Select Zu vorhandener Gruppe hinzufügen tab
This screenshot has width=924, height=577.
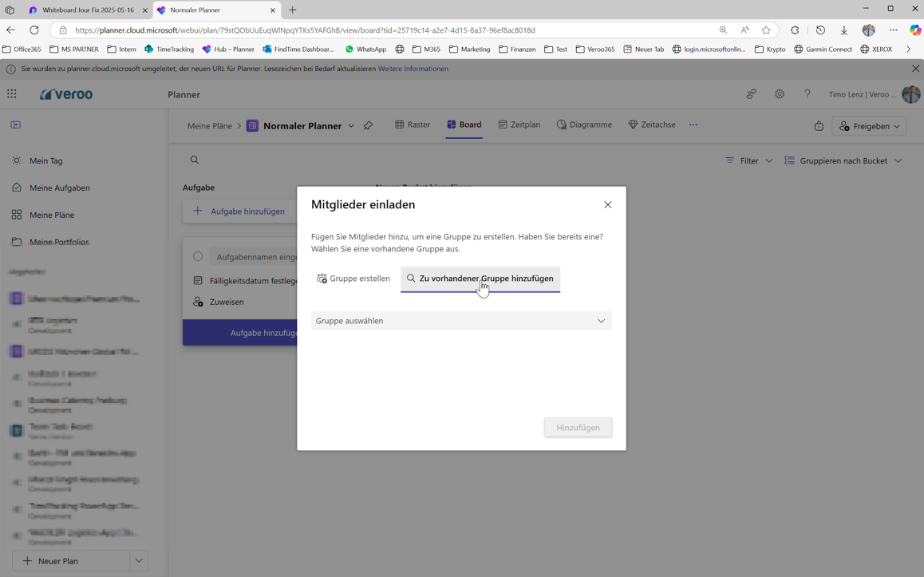[480, 279]
